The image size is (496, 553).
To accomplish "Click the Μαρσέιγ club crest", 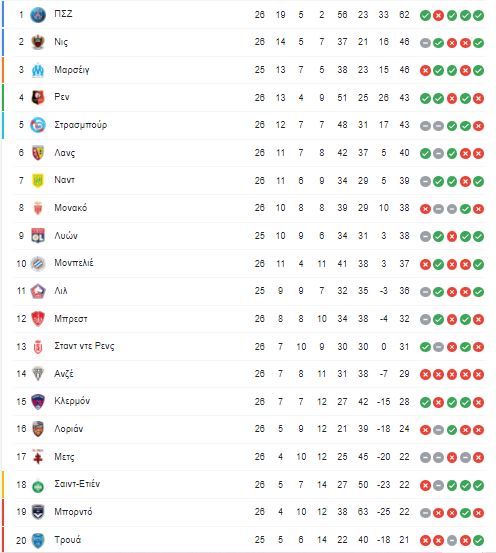I will click(x=38, y=70).
